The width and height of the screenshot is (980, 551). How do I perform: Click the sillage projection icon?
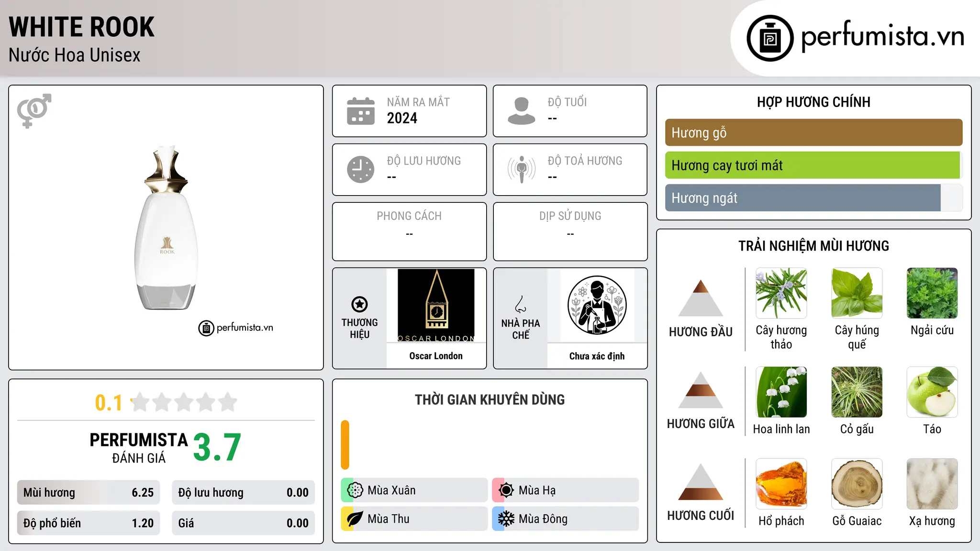521,169
